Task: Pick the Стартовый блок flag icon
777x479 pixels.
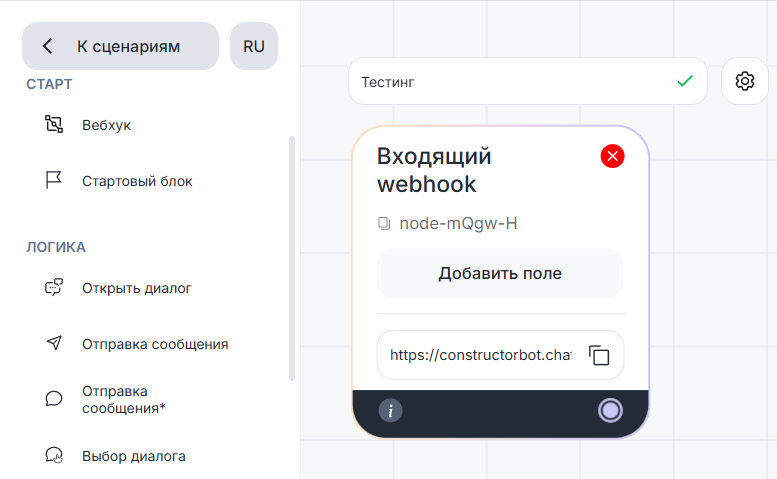Action: pyautogui.click(x=54, y=181)
